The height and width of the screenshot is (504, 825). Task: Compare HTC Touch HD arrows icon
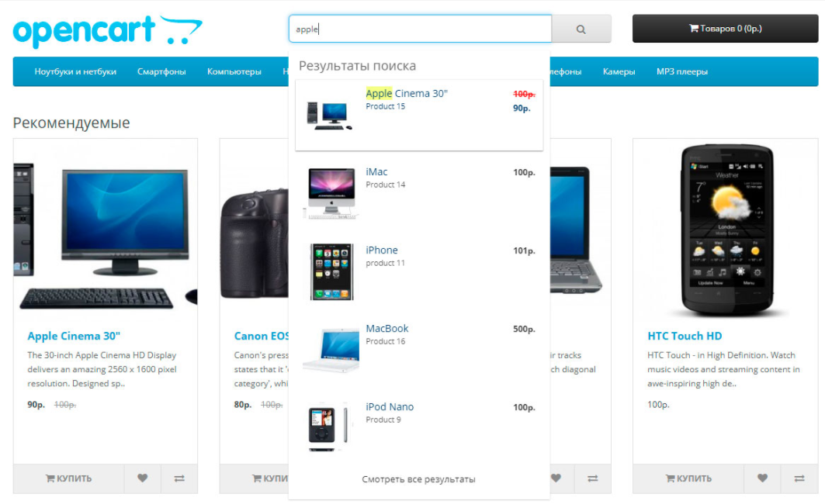tap(799, 478)
